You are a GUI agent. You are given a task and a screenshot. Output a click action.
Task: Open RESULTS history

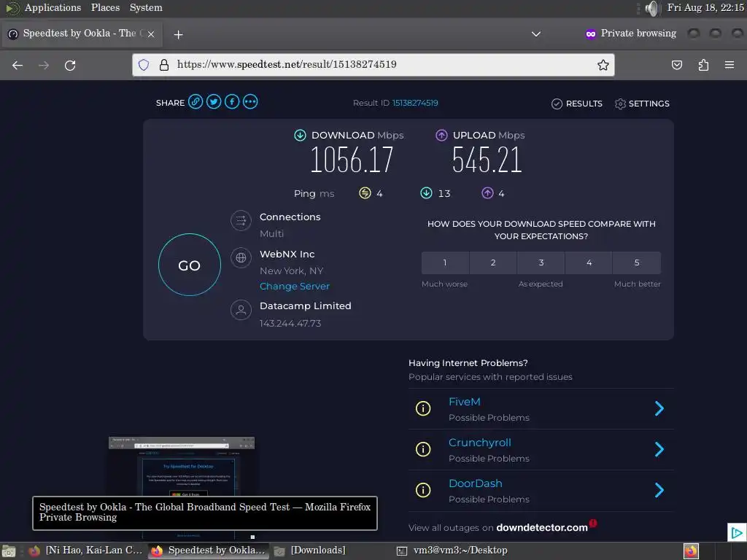576,104
